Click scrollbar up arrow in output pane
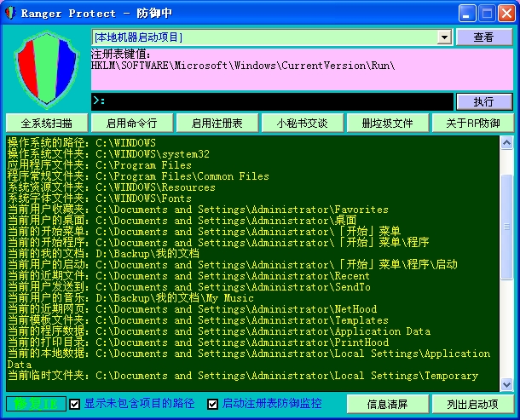The height and width of the screenshot is (420, 520). tap(506, 143)
